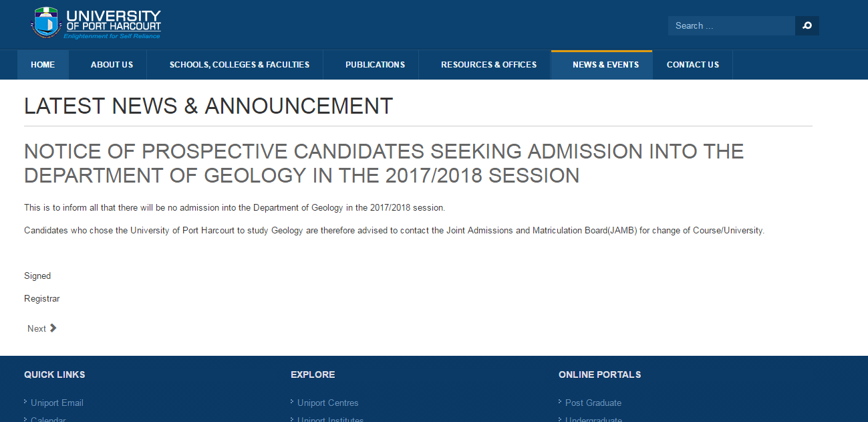
Task: Click the magnifier search button
Action: pos(807,26)
